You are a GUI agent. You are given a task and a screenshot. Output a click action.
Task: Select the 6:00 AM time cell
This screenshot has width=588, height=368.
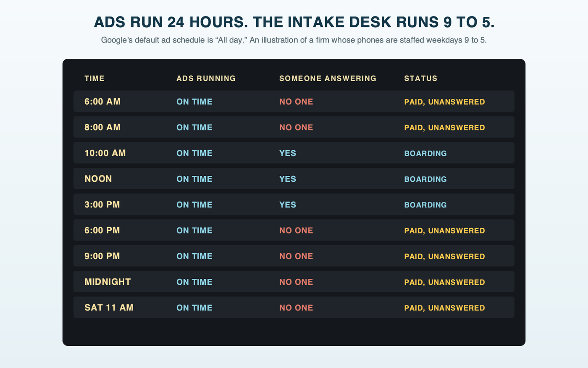point(102,102)
